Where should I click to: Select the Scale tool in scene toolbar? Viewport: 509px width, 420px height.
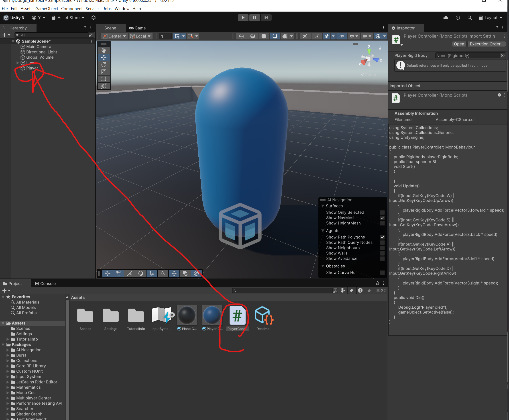pos(104,72)
